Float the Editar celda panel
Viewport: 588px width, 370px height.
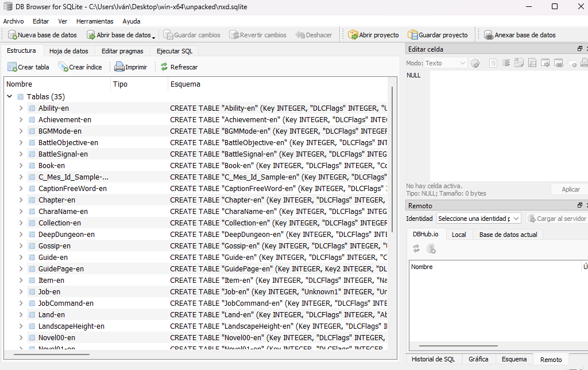pyautogui.click(x=580, y=49)
